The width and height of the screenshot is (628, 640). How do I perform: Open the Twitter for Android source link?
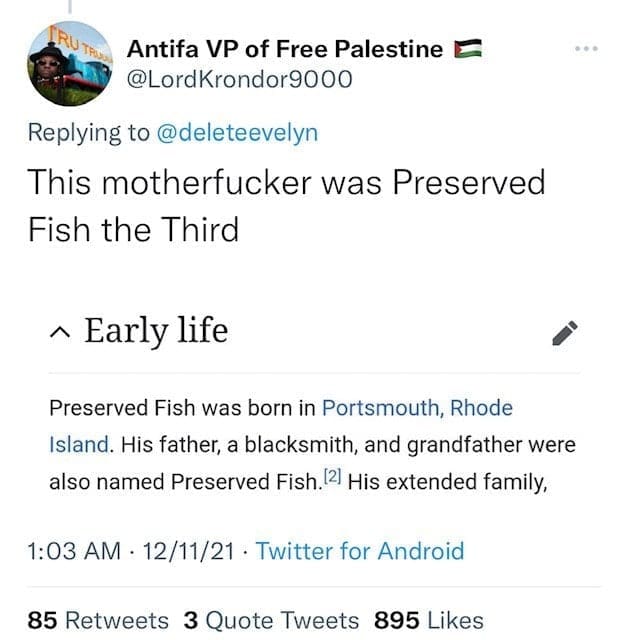[360, 550]
